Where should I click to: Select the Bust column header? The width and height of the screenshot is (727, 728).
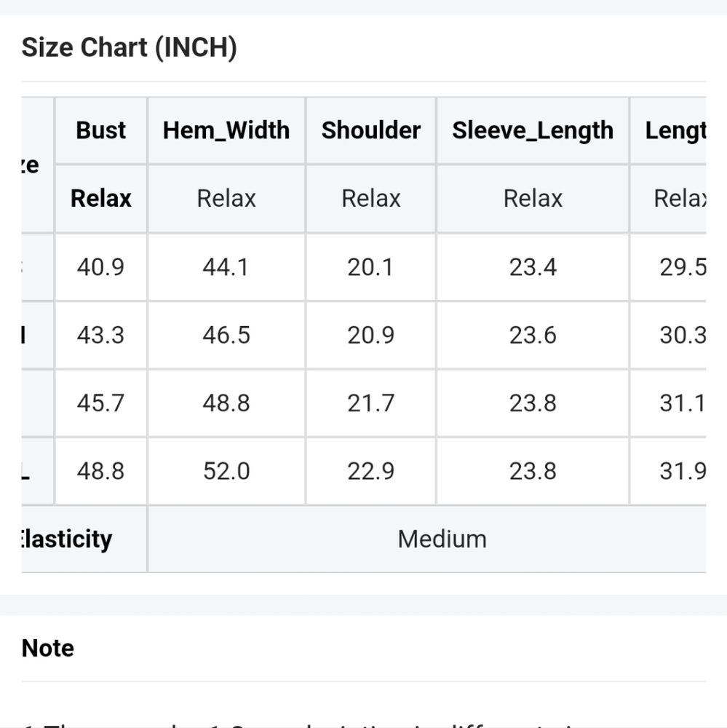coord(100,130)
